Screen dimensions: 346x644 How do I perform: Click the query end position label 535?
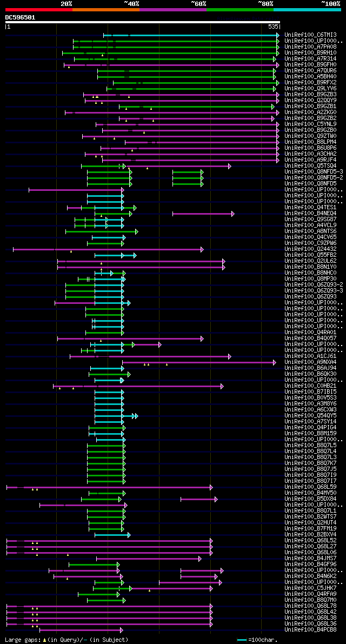[x=274, y=26]
